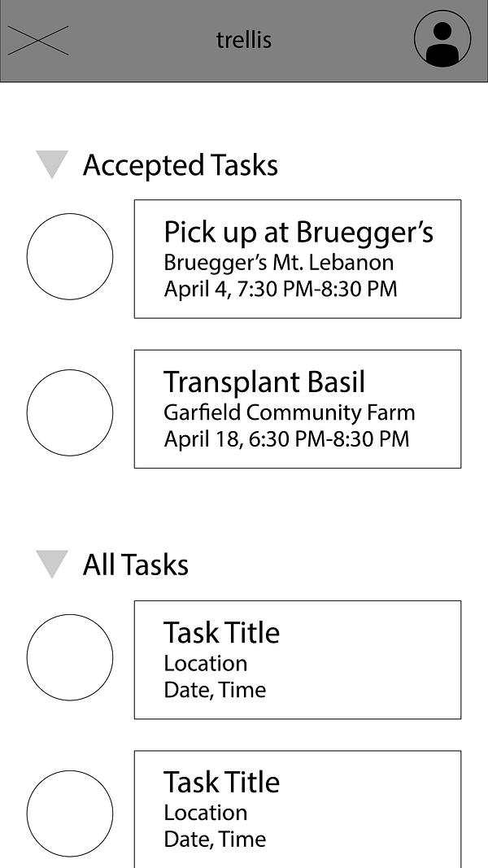Click Location text in first placeholder task
The image size is (488, 868).
pyautogui.click(x=205, y=663)
